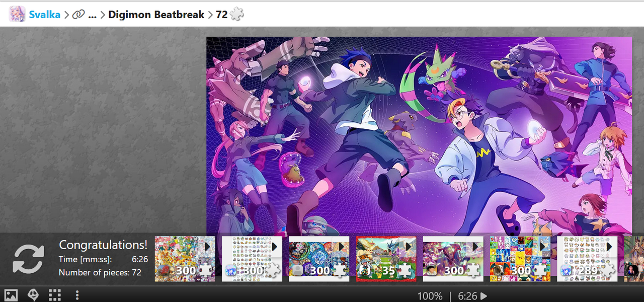Click the Digimon Beatbreak breadcrumb title
Screen dimensions: 644x302
[156, 15]
